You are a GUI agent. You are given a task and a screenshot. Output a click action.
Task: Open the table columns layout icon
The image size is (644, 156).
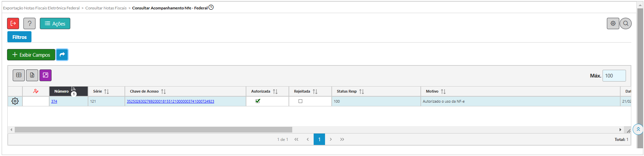[19, 75]
